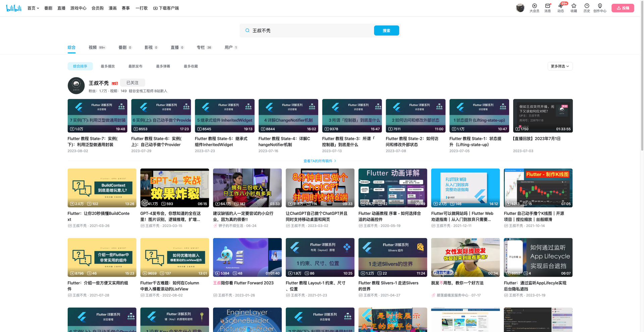Open the 消息 messages icon

point(547,8)
